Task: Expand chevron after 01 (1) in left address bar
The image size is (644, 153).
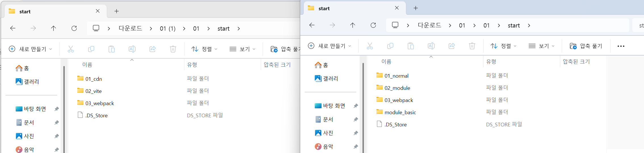Action: (x=184, y=29)
